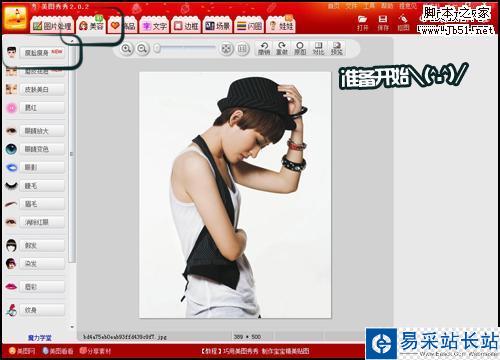Click the 预览 preview icon

tap(337, 49)
